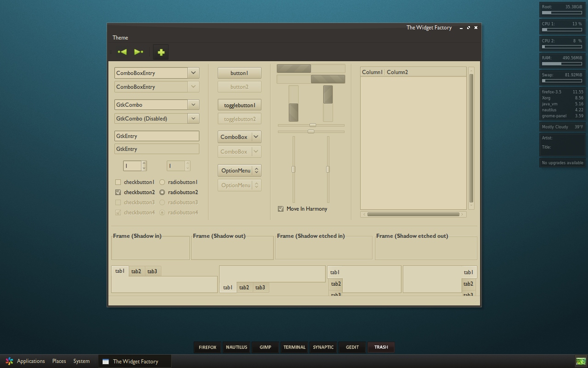Enable checkbutton1 checkbox

point(118,182)
